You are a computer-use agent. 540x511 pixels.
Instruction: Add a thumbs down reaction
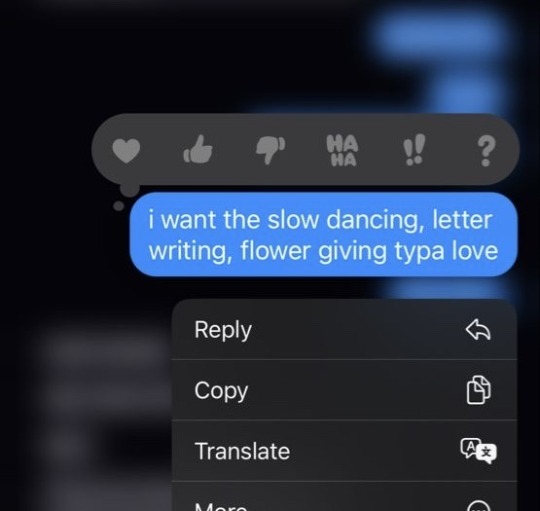(270, 150)
